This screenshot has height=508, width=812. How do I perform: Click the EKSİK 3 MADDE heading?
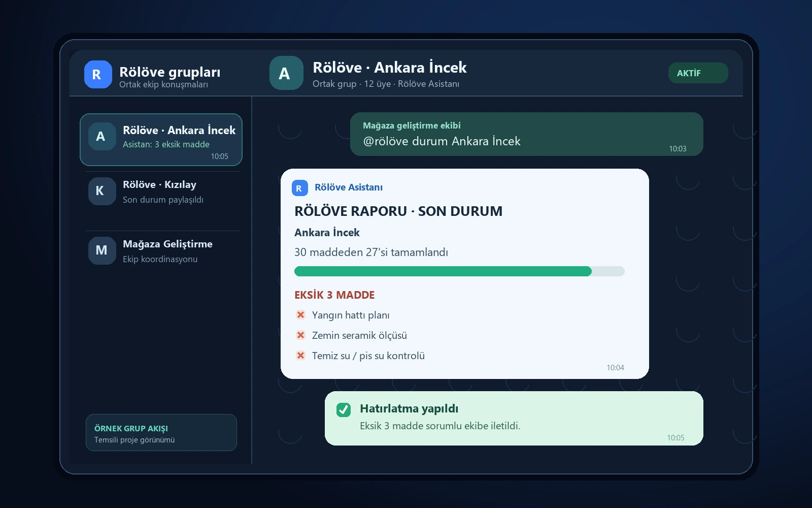coord(334,295)
